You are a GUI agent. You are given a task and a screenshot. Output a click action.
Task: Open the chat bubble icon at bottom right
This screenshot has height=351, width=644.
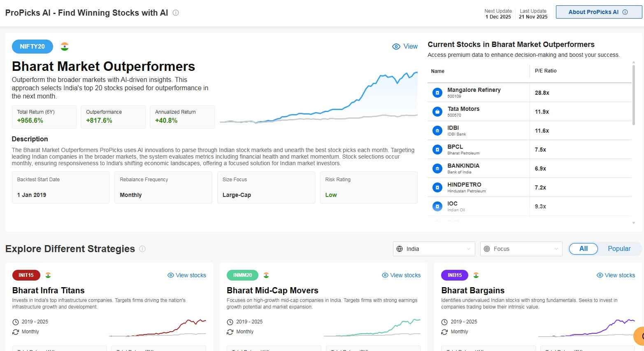pyautogui.click(x=639, y=336)
